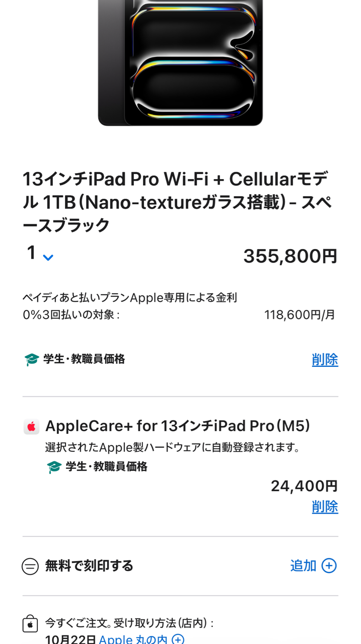Image resolution: width=361 pixels, height=644 pixels.
Task: Click 削除 link for iPad Pro item
Action: tap(325, 360)
